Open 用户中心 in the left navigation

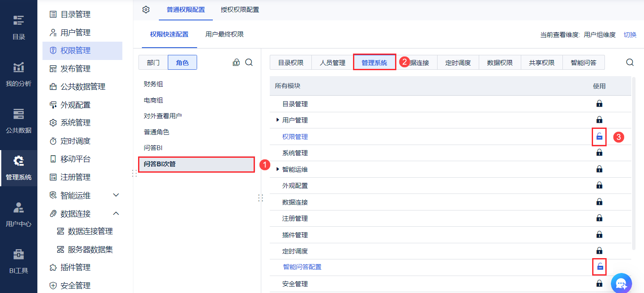19,215
